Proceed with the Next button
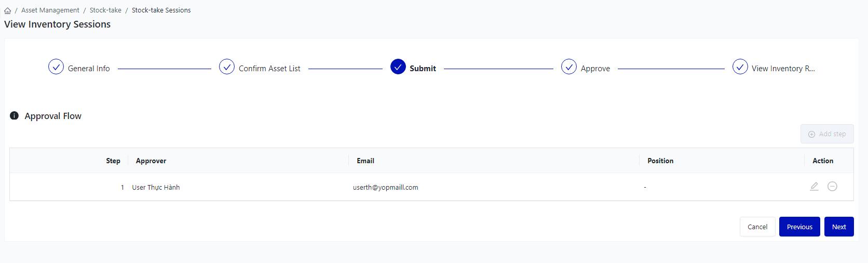The image size is (868, 263). click(839, 227)
